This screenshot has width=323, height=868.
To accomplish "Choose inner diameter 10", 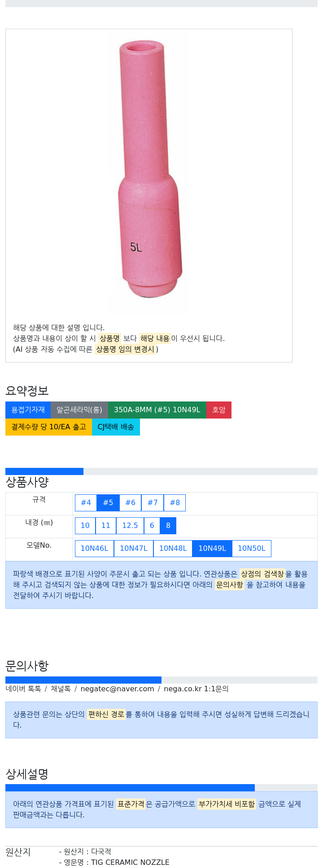I will click(85, 525).
